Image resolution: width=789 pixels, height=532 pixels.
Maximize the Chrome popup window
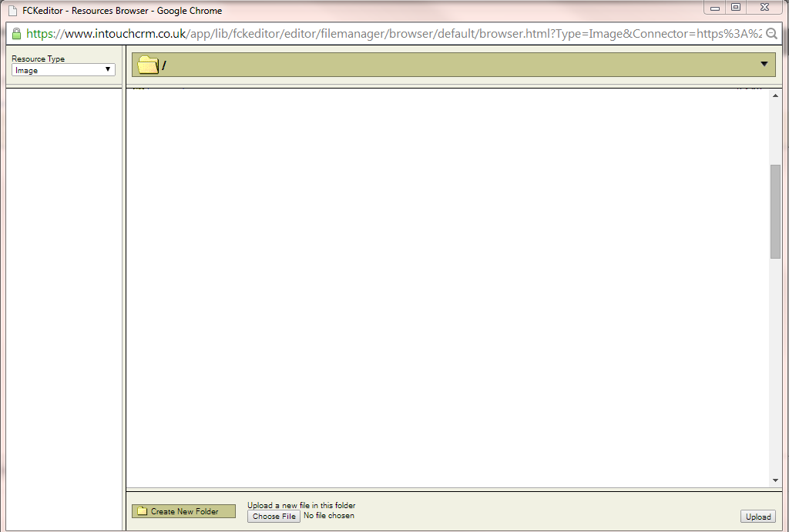[736, 8]
